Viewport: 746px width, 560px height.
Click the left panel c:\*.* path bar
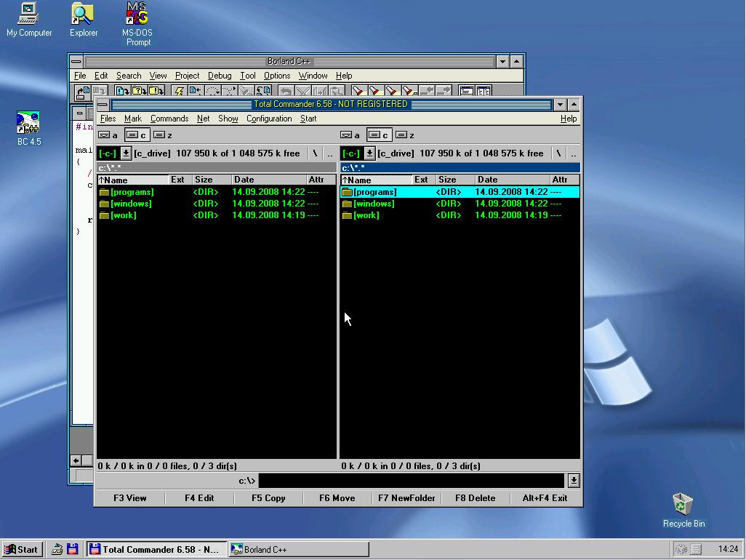click(x=217, y=167)
